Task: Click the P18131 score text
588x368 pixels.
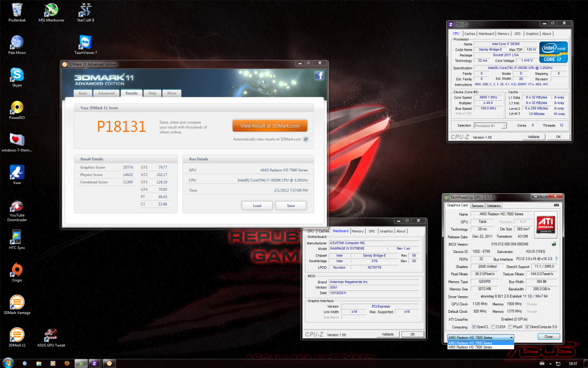Action: tap(121, 126)
